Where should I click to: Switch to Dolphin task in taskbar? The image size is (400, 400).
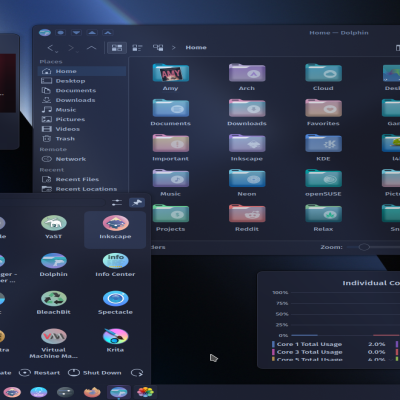click(x=119, y=392)
